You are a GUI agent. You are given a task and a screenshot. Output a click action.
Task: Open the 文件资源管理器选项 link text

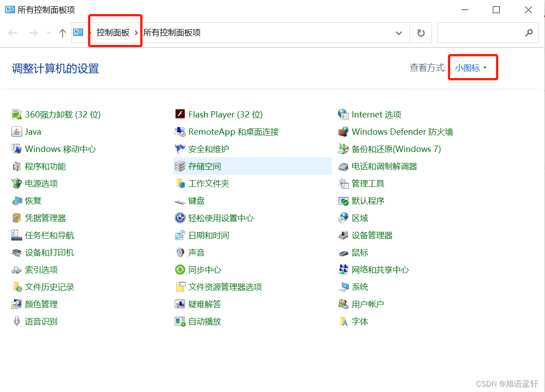pos(225,287)
